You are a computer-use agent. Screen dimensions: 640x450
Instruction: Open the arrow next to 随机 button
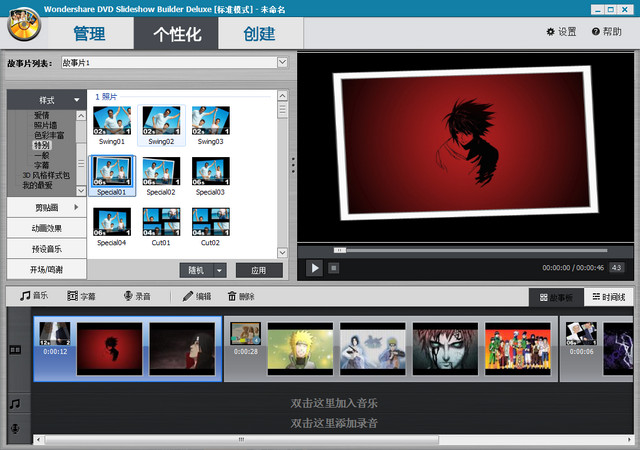[219, 270]
